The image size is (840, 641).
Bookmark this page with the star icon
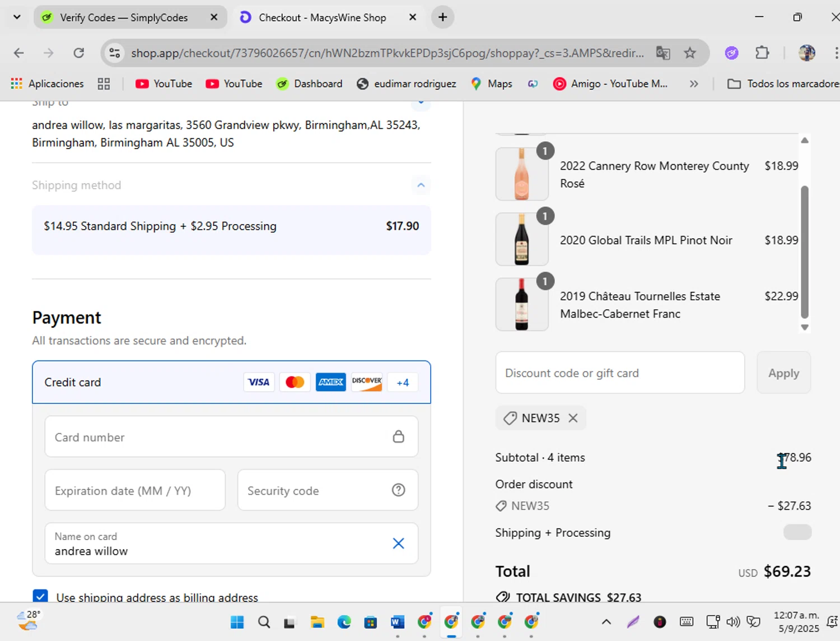pyautogui.click(x=690, y=53)
